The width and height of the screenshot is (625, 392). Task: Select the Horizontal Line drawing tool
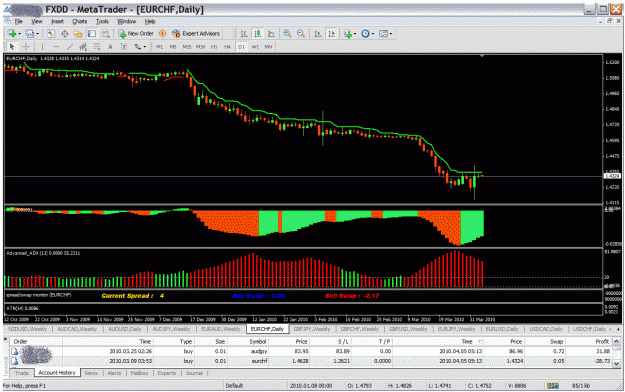tap(56, 47)
